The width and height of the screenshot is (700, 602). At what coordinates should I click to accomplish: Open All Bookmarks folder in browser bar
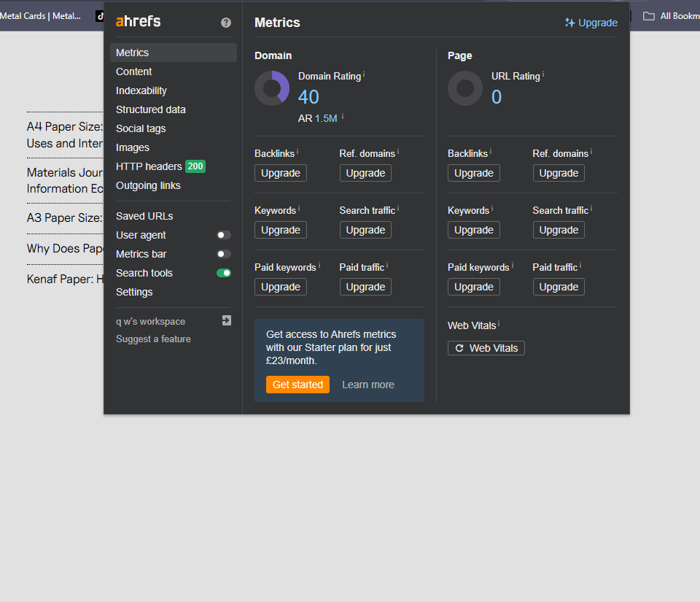(x=671, y=16)
